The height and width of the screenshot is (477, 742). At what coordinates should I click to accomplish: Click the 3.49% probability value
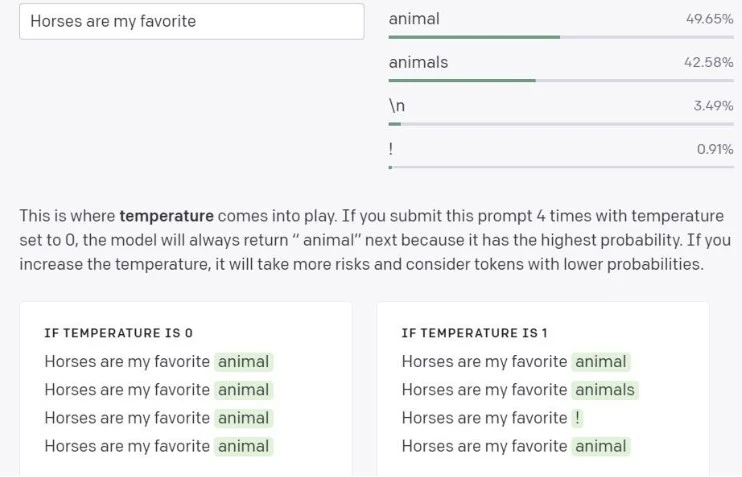click(713, 105)
